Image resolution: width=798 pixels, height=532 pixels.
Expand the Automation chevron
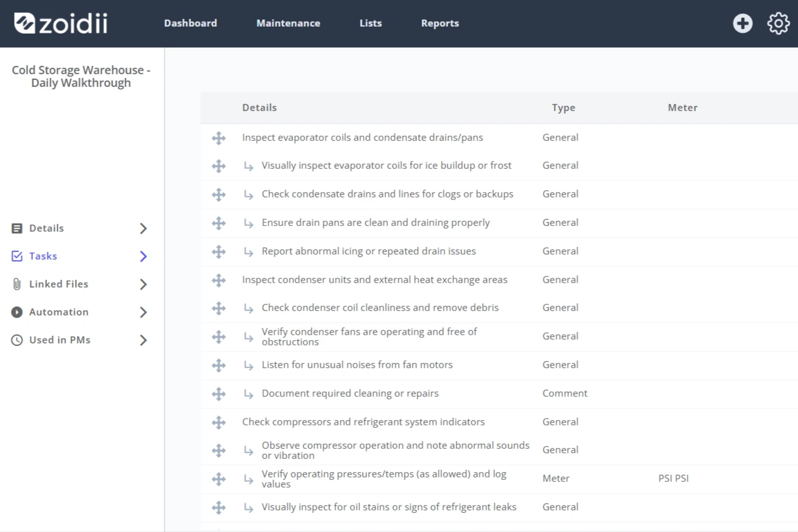143,312
